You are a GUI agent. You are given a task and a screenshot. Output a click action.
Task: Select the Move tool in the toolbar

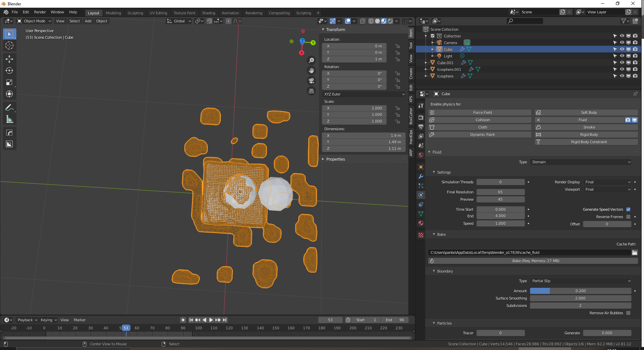coord(9,59)
